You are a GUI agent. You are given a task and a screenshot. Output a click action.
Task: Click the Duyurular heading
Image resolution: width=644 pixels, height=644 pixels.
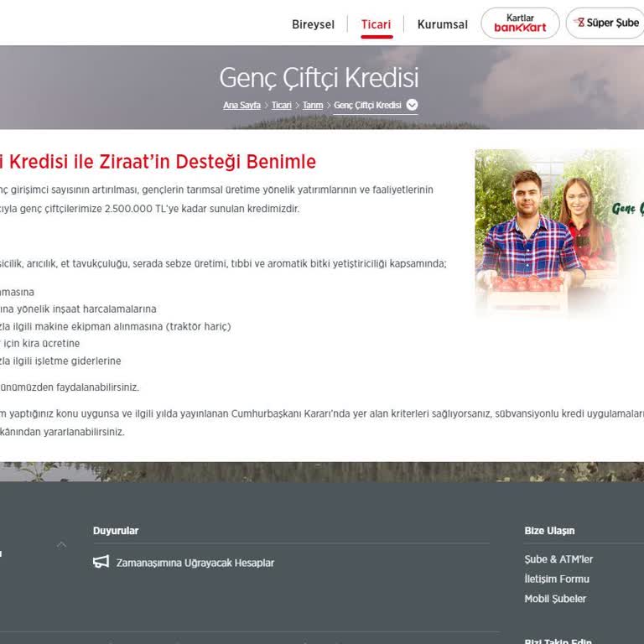pyautogui.click(x=116, y=530)
